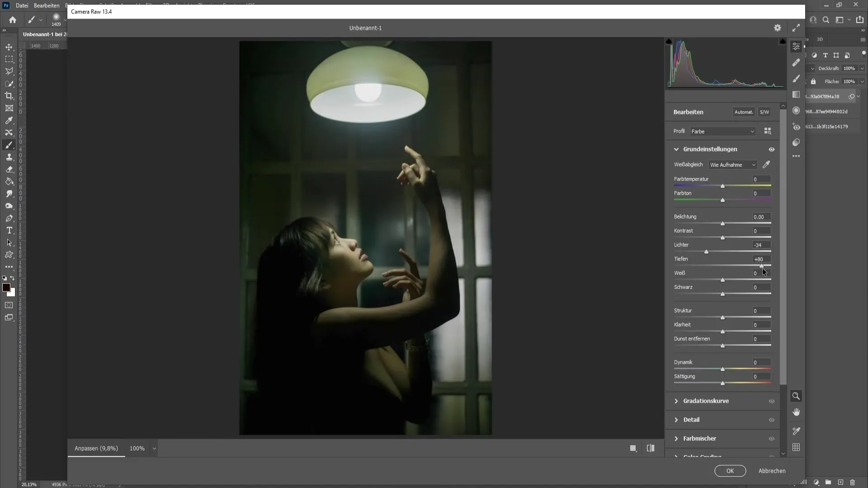Toggle Farbmischer panel visibility eye
The height and width of the screenshot is (488, 868).
772,439
